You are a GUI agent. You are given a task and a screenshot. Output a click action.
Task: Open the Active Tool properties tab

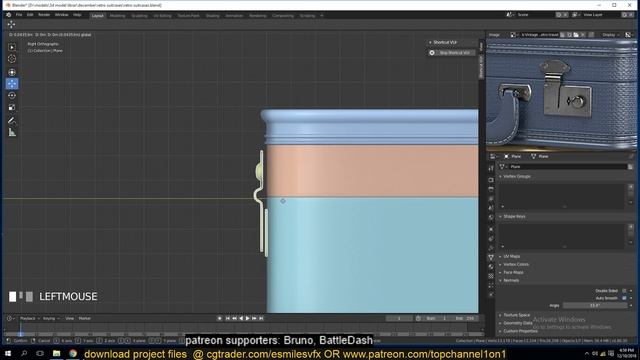point(491,168)
